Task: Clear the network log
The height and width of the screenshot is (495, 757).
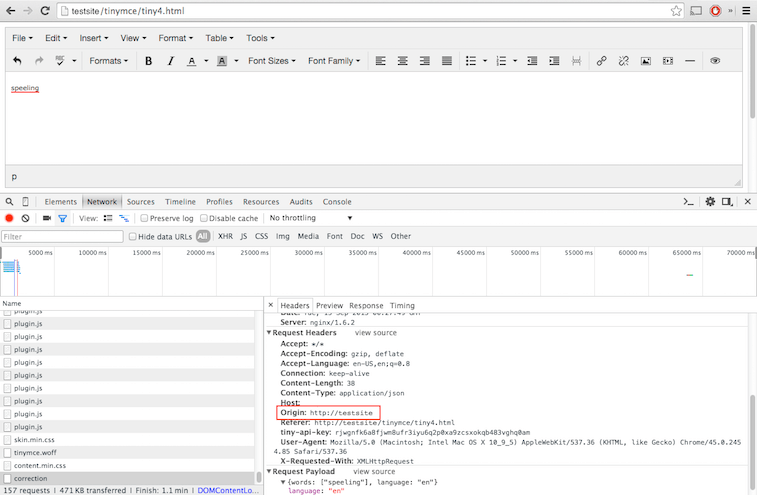Action: (x=26, y=218)
